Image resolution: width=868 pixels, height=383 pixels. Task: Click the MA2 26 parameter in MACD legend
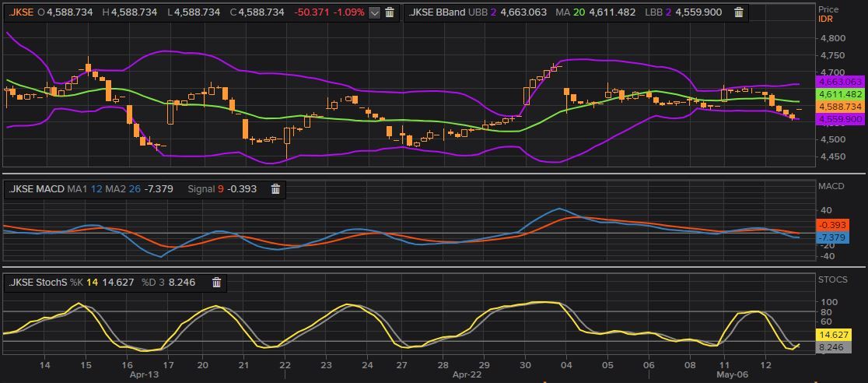123,189
